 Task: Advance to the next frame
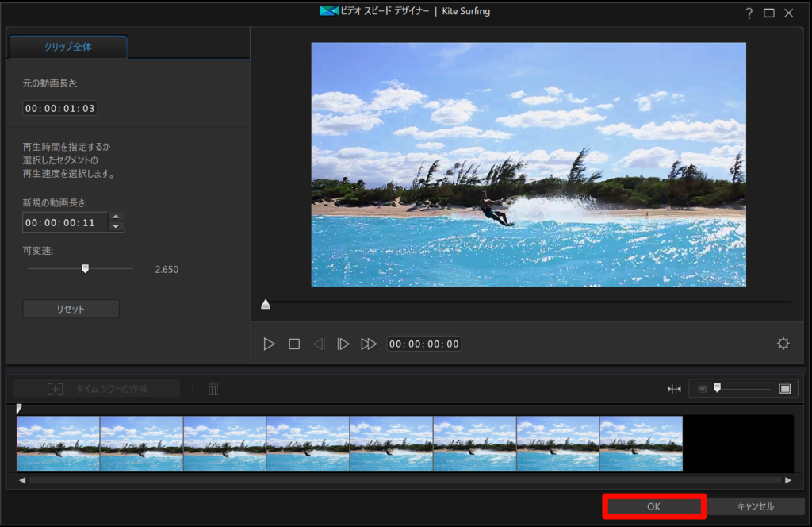343,344
